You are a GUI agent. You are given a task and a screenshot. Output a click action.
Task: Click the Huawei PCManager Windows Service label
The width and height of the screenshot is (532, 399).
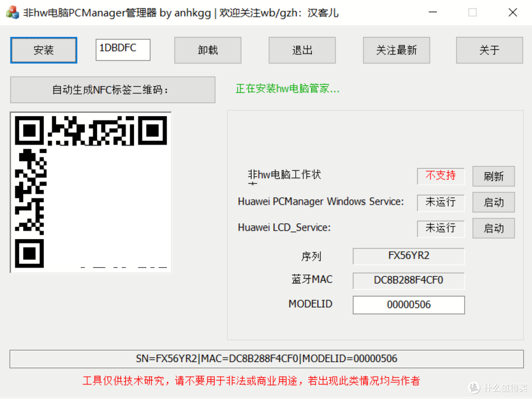(x=321, y=201)
